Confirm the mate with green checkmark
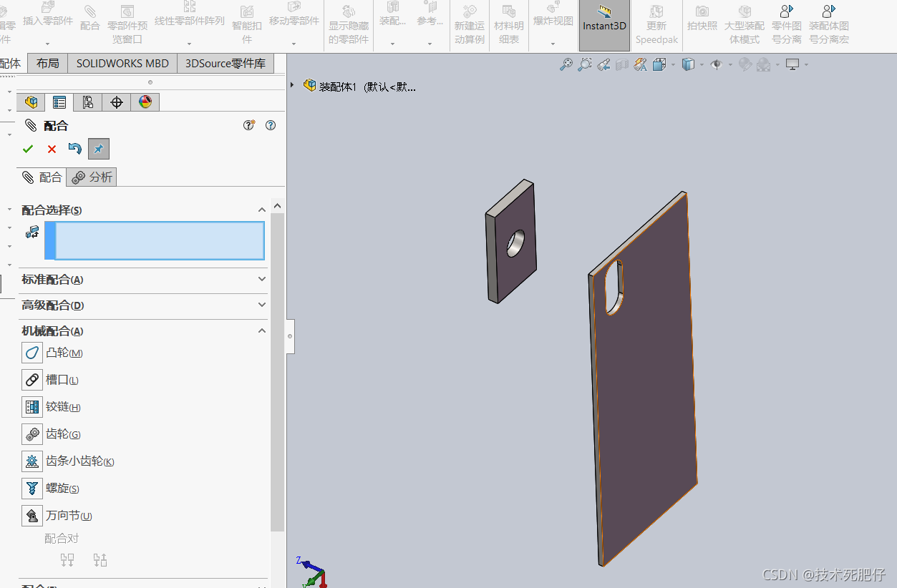 click(28, 149)
